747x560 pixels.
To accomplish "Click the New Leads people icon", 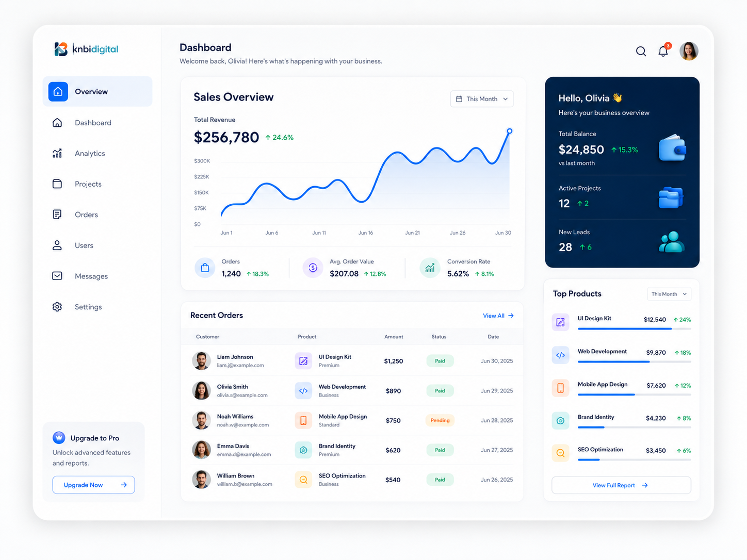I will point(672,242).
